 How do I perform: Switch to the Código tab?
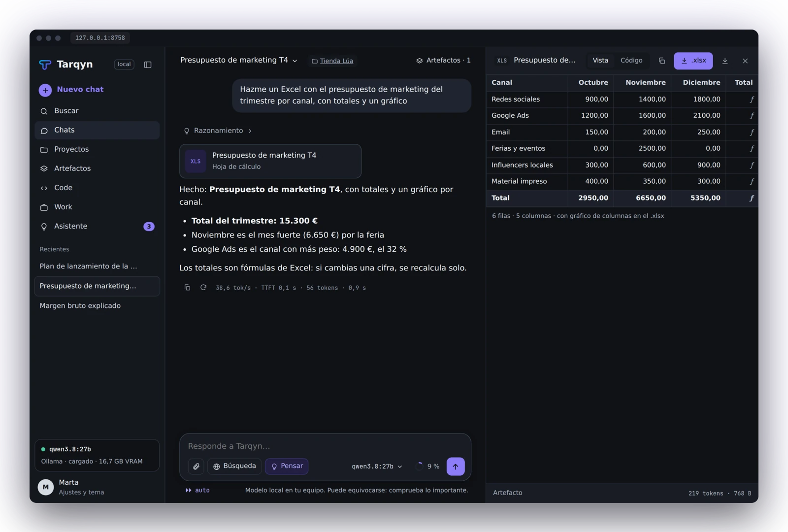pyautogui.click(x=631, y=61)
